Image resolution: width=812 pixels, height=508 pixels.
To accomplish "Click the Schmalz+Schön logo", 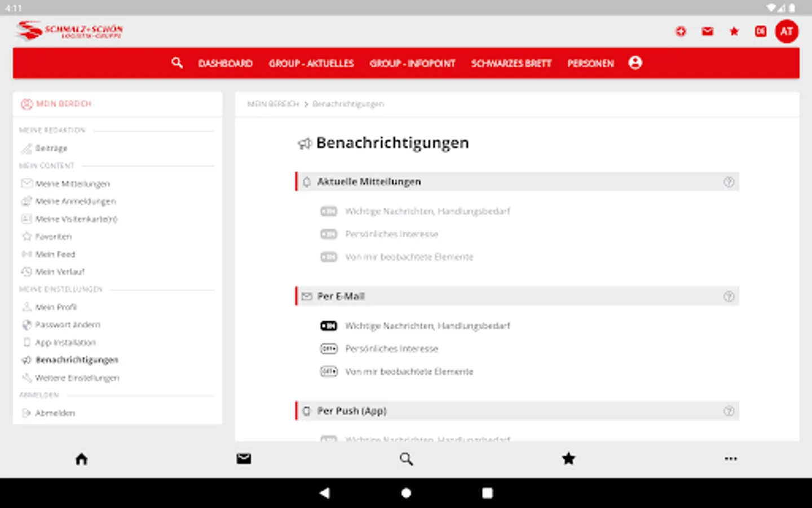I will (69, 30).
